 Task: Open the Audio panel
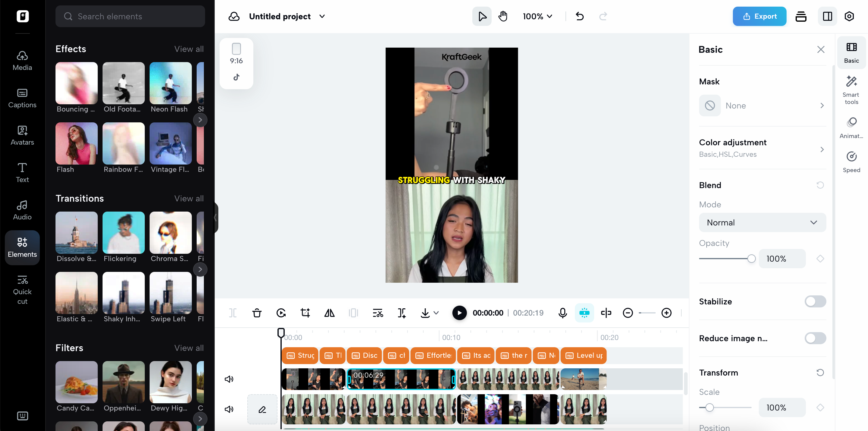(x=22, y=209)
